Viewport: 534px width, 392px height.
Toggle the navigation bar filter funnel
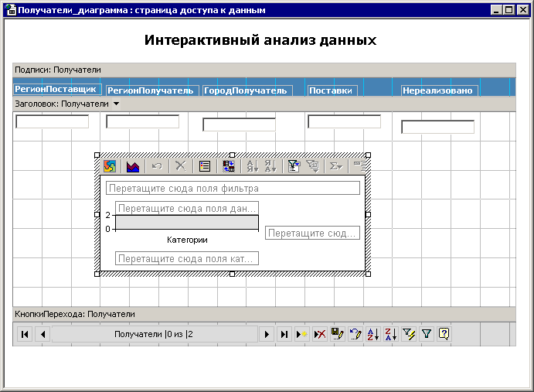point(427,334)
